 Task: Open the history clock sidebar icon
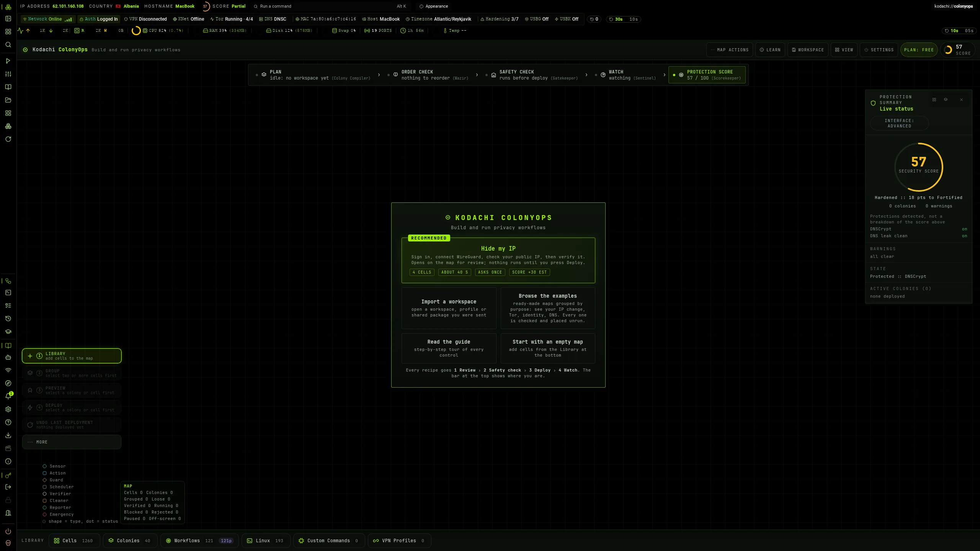pos(8,319)
